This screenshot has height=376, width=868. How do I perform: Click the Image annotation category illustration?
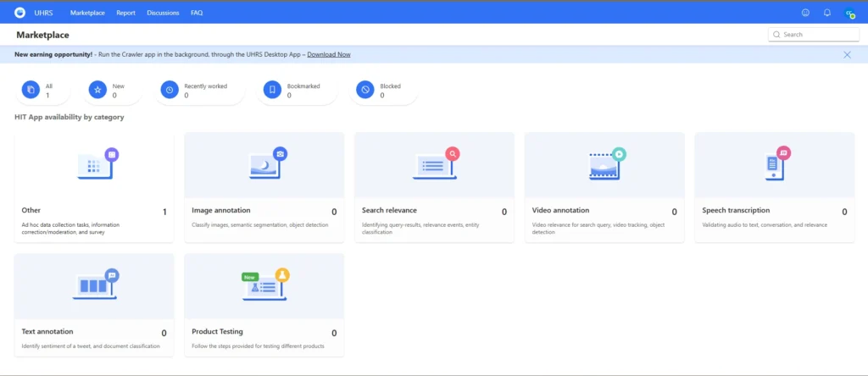click(269, 163)
